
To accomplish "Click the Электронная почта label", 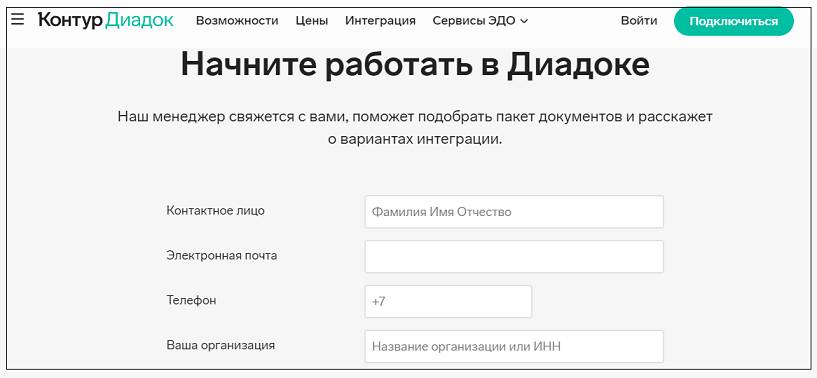I will pos(221,255).
